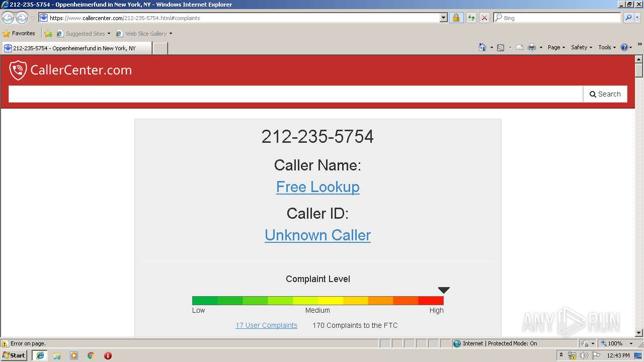This screenshot has width=644, height=362.
Task: Click the CallerCenter phone number search field
Action: point(296,94)
